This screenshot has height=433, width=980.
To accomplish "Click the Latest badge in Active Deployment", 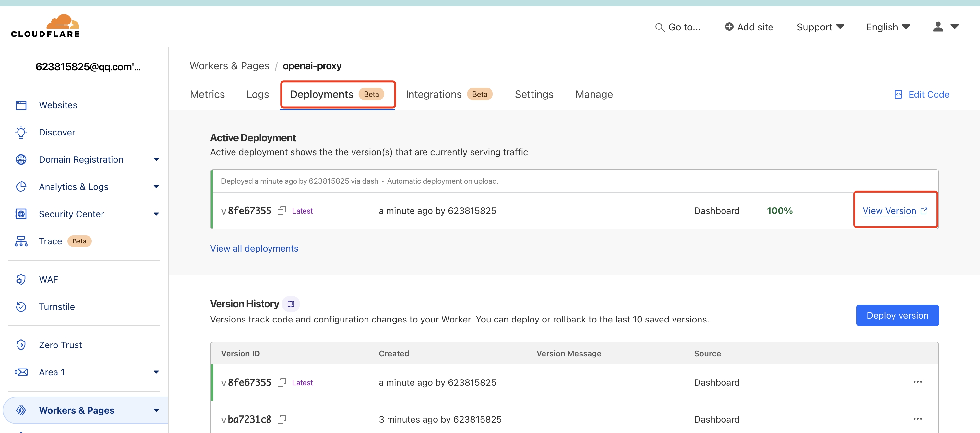I will [x=302, y=211].
